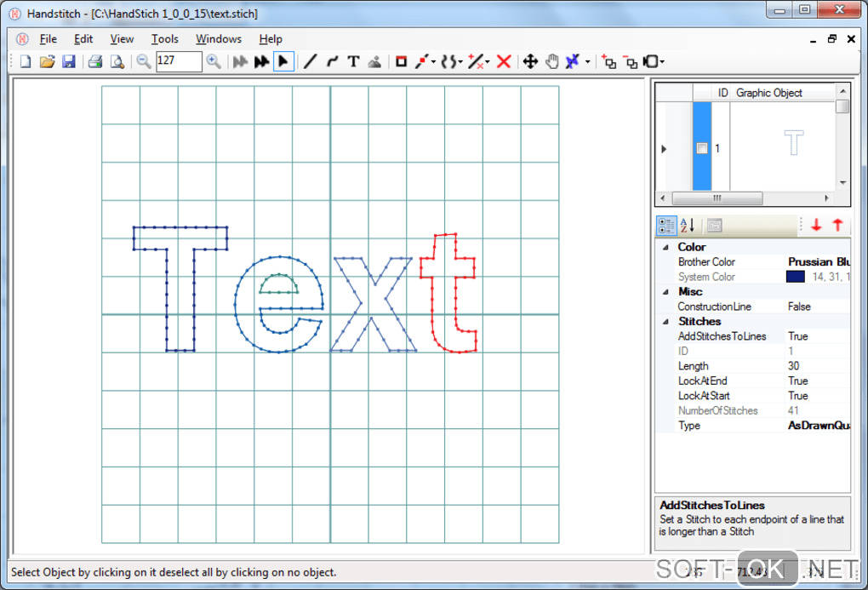The height and width of the screenshot is (590, 868).
Task: Toggle categorized view in property grid
Action: [667, 225]
